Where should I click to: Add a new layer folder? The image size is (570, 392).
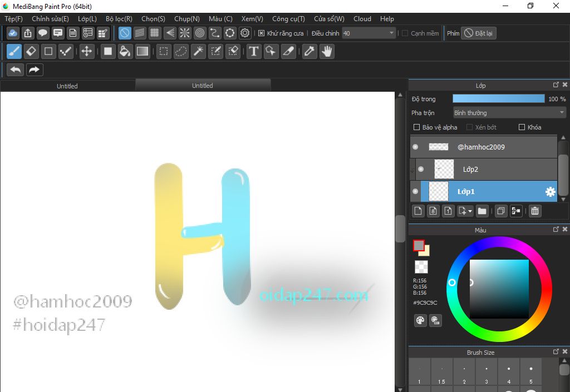tap(482, 211)
